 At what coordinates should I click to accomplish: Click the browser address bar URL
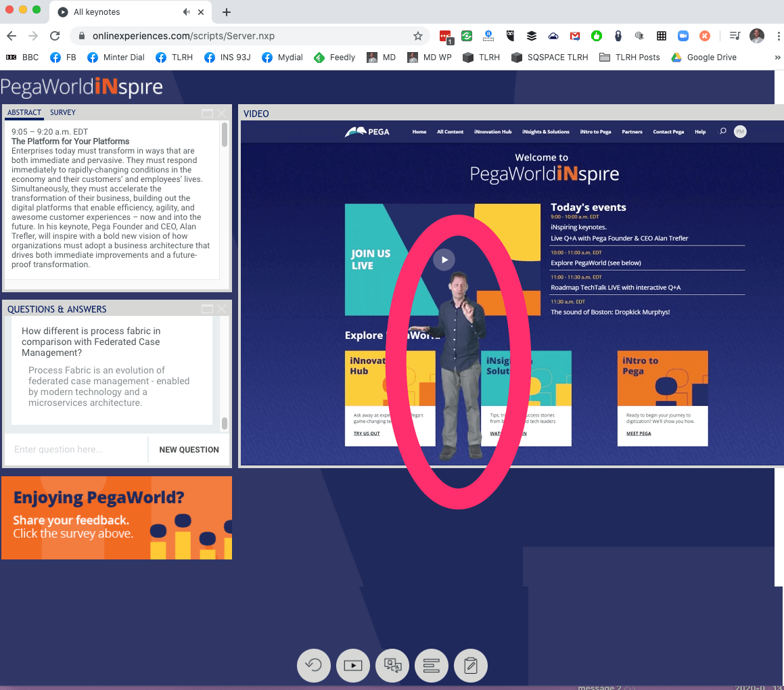point(183,36)
